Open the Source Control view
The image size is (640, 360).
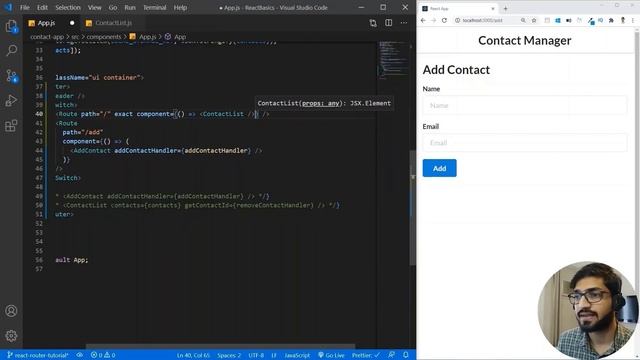click(x=11, y=76)
